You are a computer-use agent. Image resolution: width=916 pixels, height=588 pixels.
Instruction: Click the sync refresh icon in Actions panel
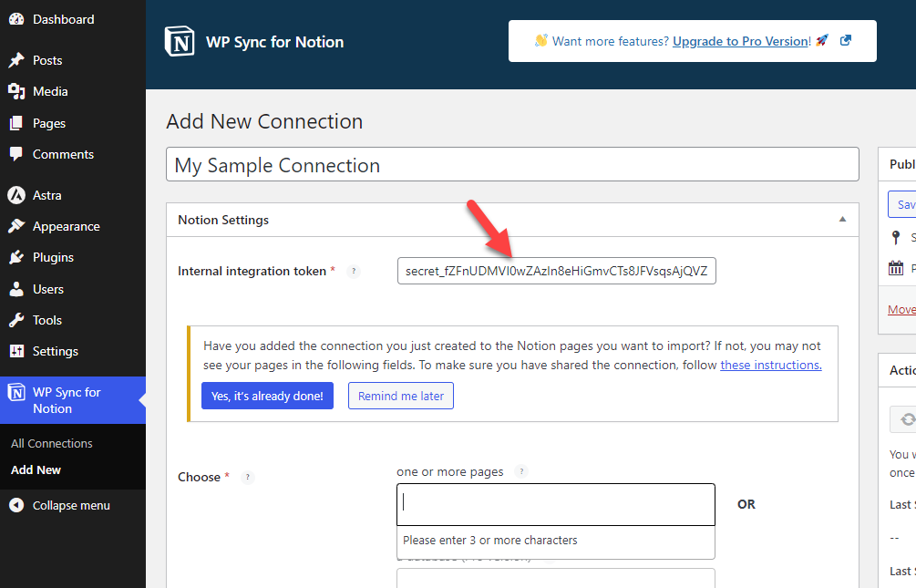pyautogui.click(x=907, y=419)
